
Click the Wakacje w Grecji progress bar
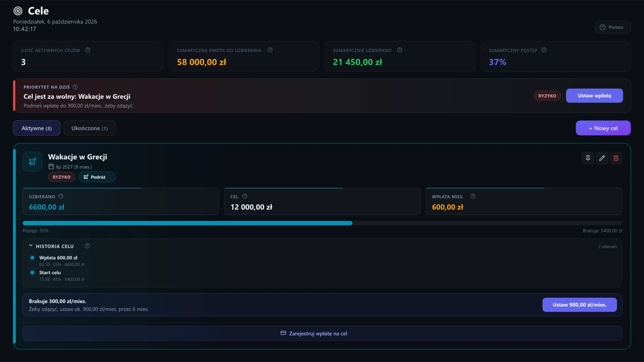coord(322,223)
